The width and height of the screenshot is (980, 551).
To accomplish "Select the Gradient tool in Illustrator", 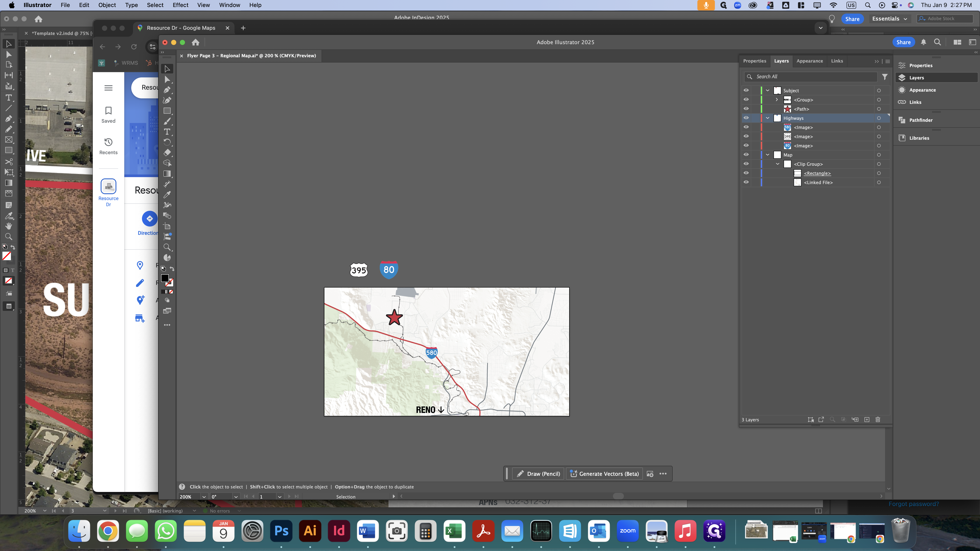I will coord(167,174).
